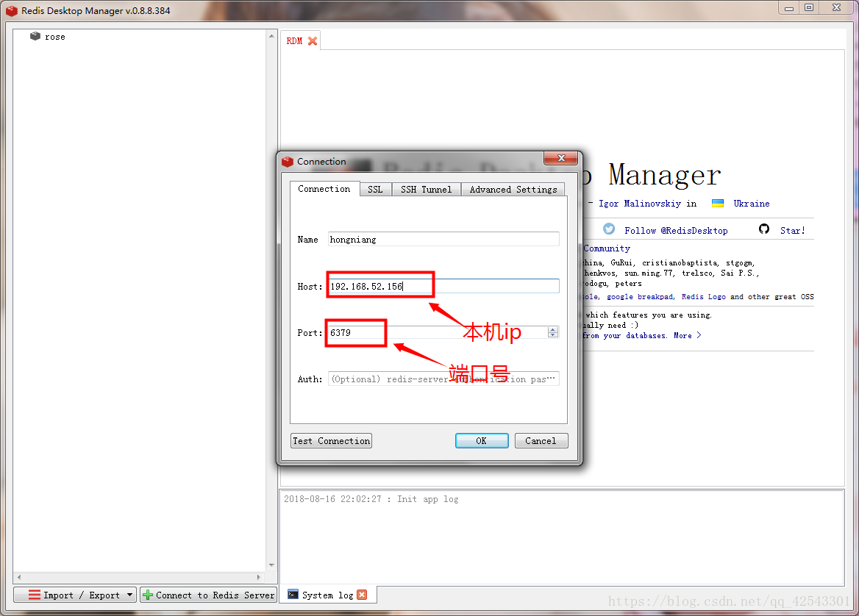Close the RDM tab with red X
This screenshot has height=616, width=859.
313,41
